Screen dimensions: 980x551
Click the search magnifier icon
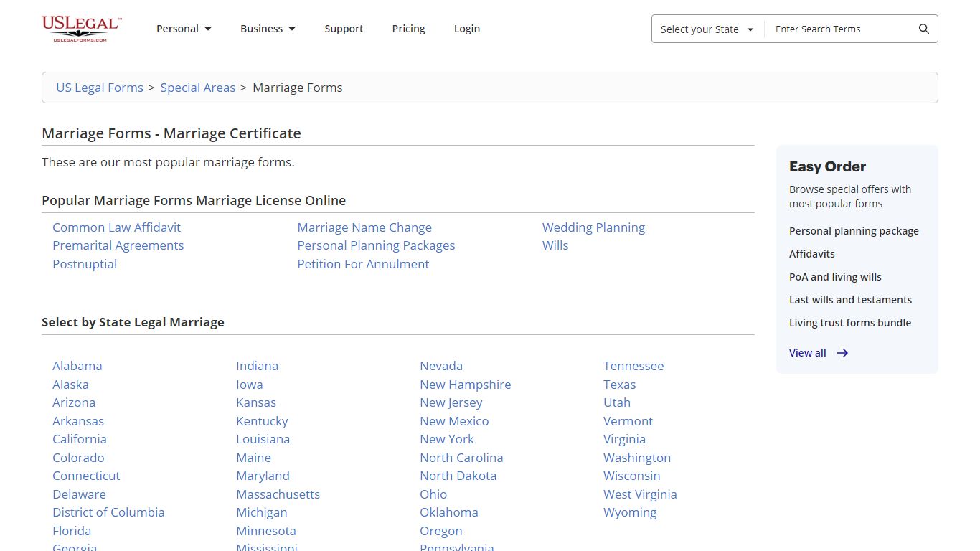924,29
